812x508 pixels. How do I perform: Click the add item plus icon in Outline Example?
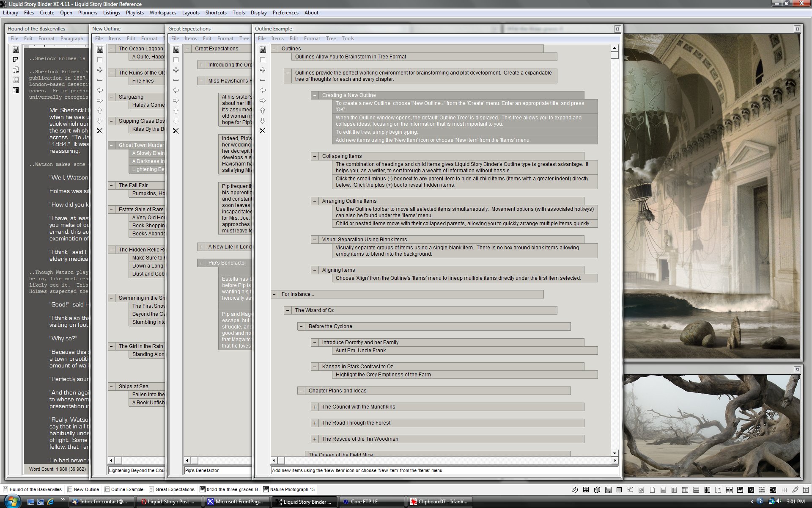262,70
